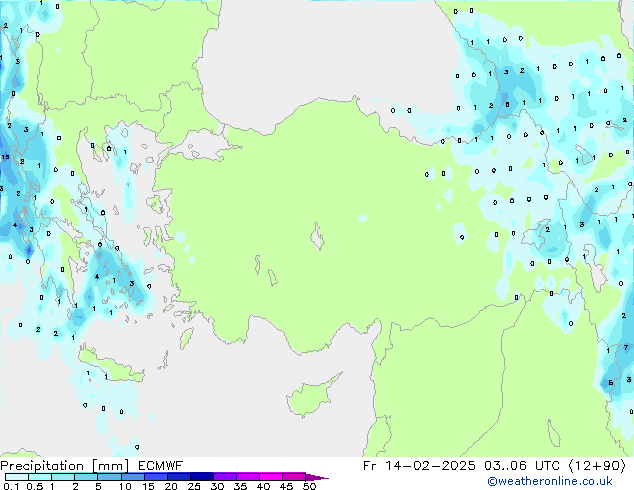Click the 30–35 mm violet legend swatch
The width and height of the screenshot is (634, 490).
225,477
